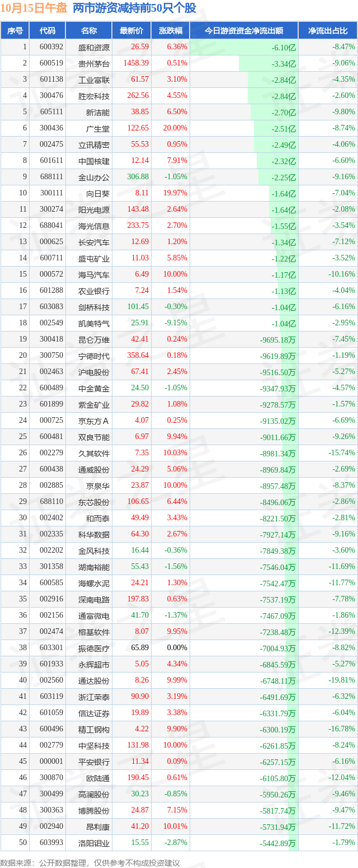Select stock name 洛阳钼业
Viewport: 358px width, 868px height.
coord(94,843)
